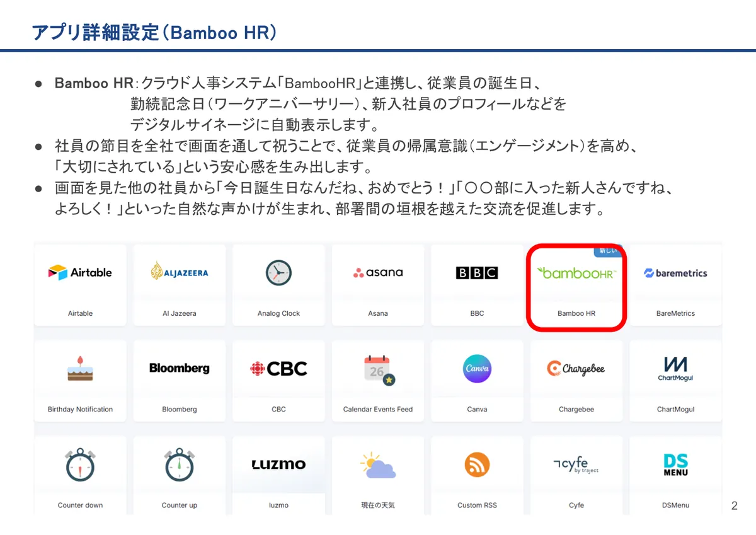Click the BareMetrics caption text
The height and width of the screenshot is (535, 756).
675,313
